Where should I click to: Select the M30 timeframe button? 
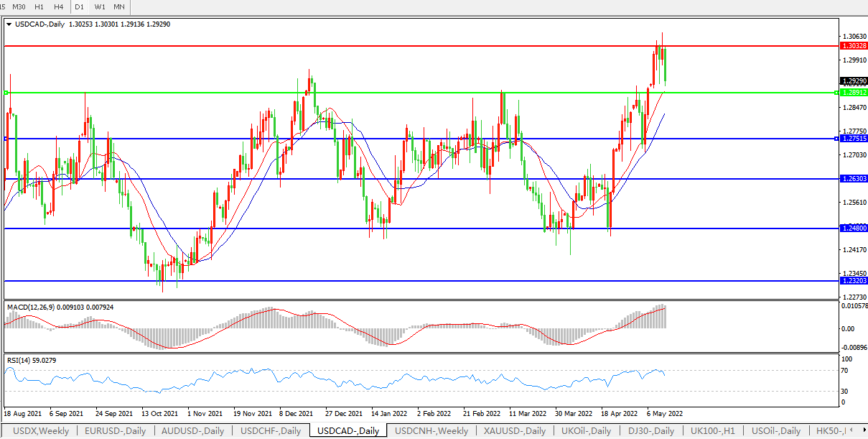point(18,6)
